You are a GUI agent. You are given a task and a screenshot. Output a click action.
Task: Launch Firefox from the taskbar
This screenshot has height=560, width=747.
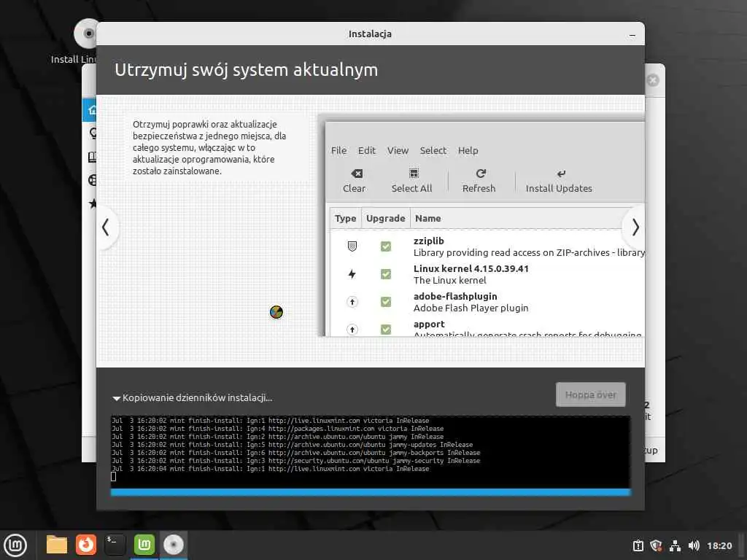[86, 545]
